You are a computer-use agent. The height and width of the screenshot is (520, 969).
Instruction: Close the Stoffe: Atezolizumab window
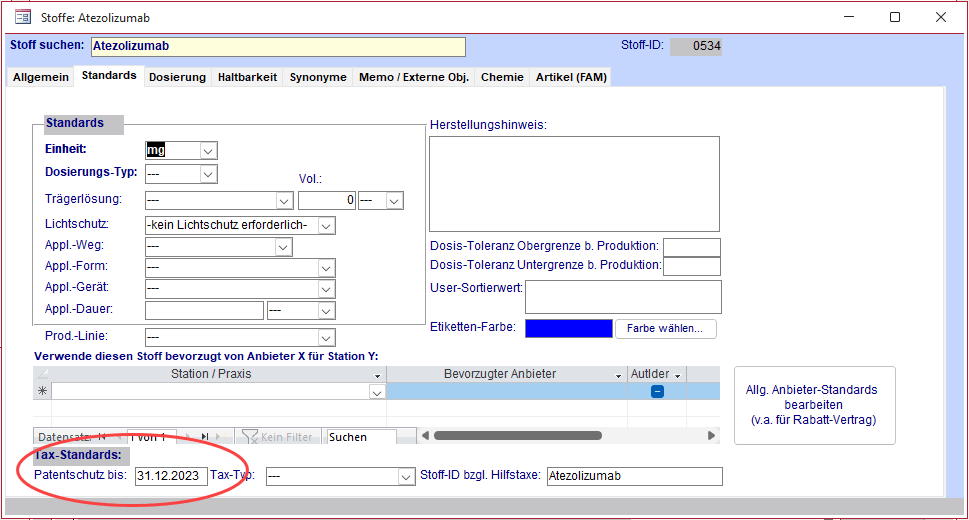point(941,17)
